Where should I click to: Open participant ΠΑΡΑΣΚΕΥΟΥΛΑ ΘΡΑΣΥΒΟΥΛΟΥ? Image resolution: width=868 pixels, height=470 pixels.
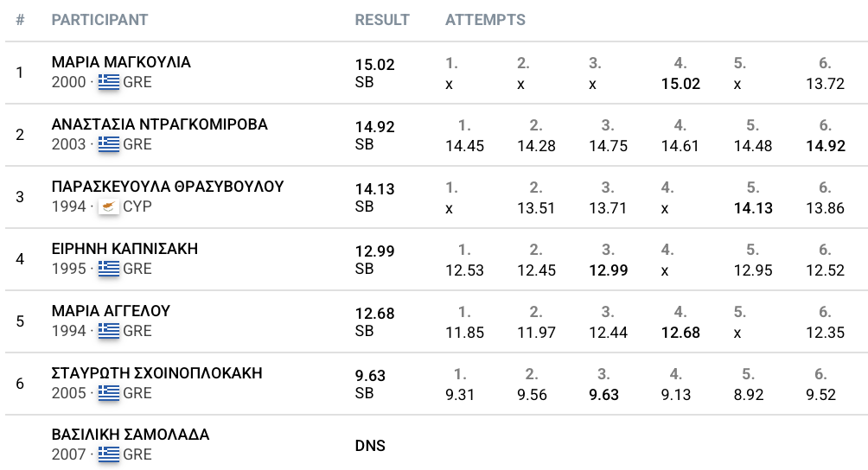pyautogui.click(x=168, y=187)
